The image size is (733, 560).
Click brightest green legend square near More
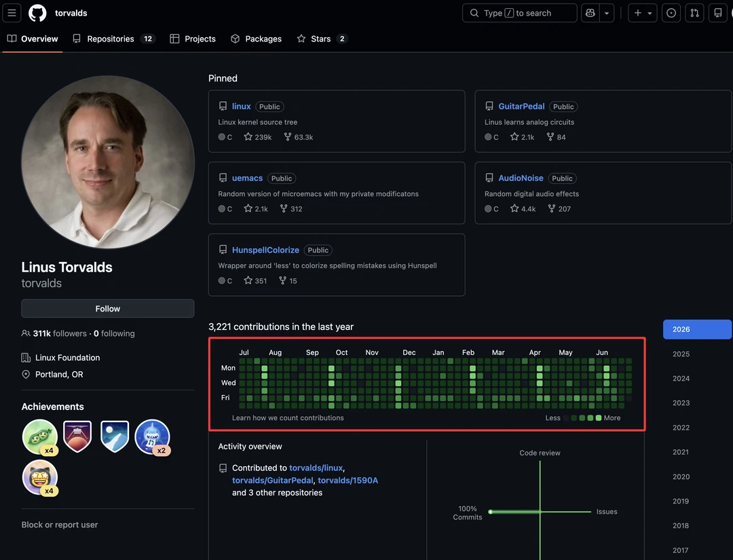[599, 418]
